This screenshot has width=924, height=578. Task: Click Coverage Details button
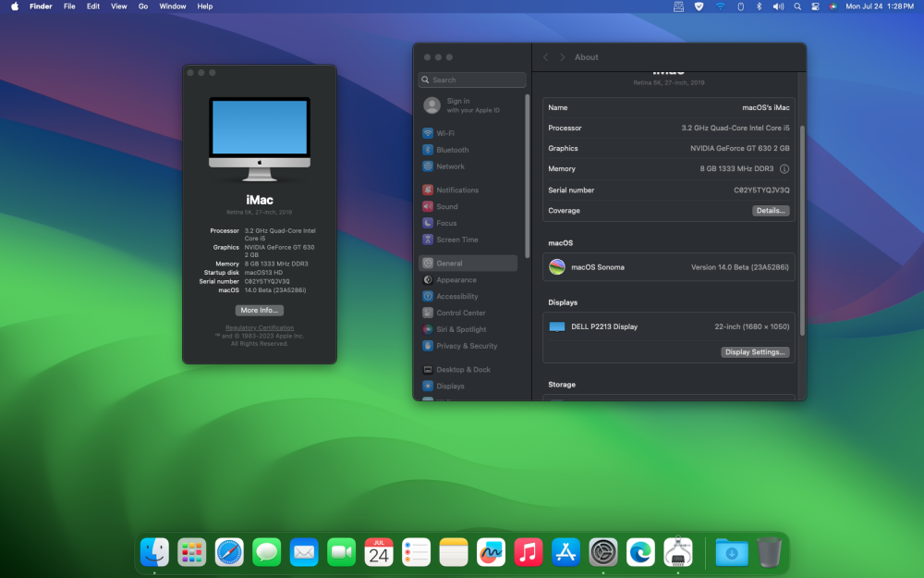click(771, 211)
